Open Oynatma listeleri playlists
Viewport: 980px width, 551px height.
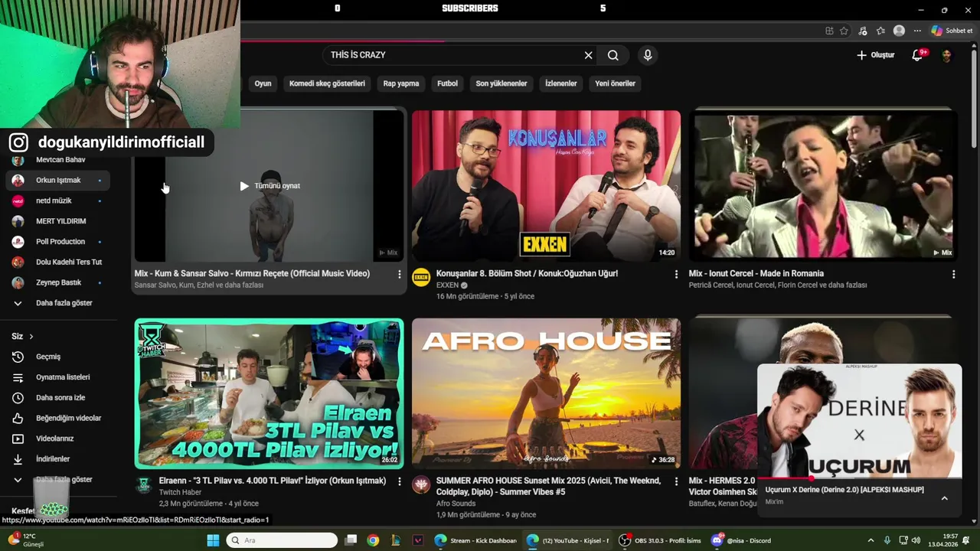pos(58,377)
